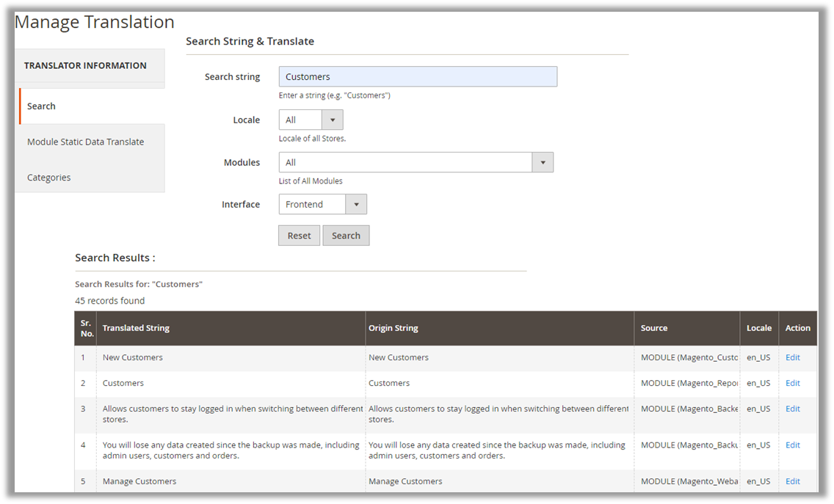Click the Search string input field

417,77
